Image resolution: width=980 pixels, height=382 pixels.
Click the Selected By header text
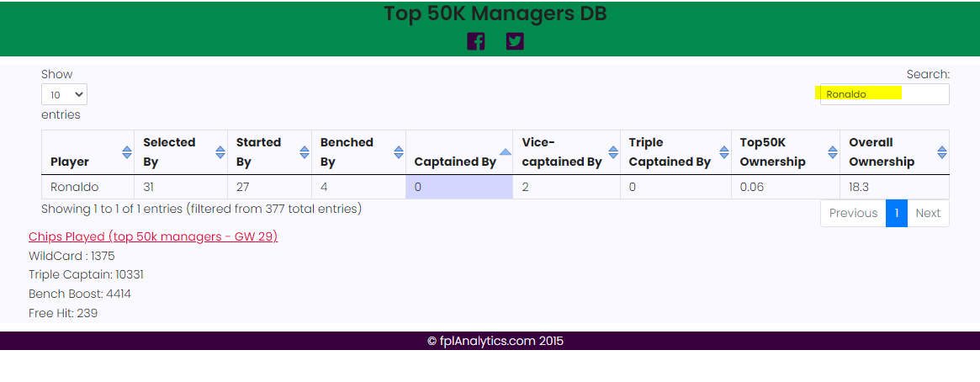pos(169,152)
